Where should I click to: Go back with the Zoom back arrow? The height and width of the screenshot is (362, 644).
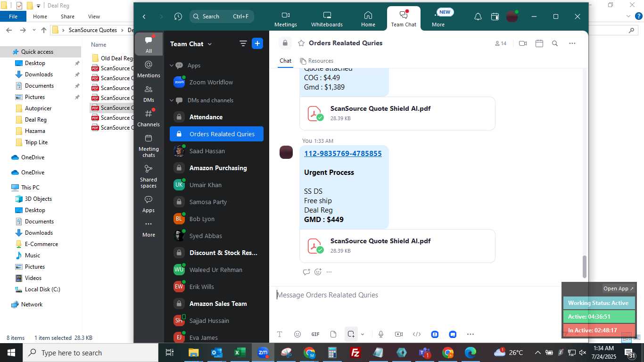144,16
